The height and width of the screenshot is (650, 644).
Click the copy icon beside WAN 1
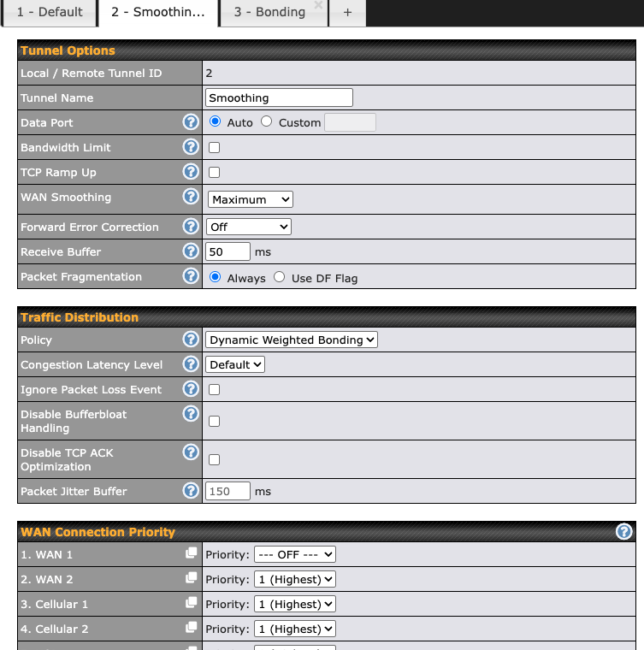tap(192, 554)
